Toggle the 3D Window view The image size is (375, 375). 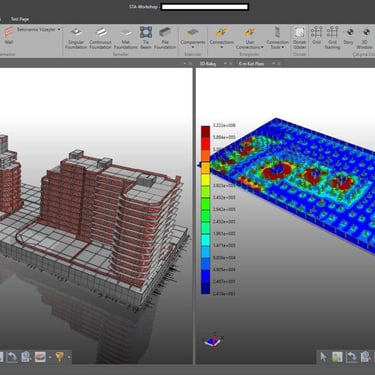pos(365,38)
